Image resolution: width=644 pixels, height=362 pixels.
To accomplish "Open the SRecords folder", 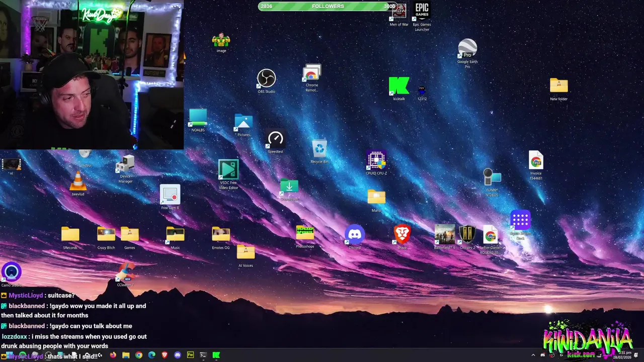I will pyautogui.click(x=70, y=237).
